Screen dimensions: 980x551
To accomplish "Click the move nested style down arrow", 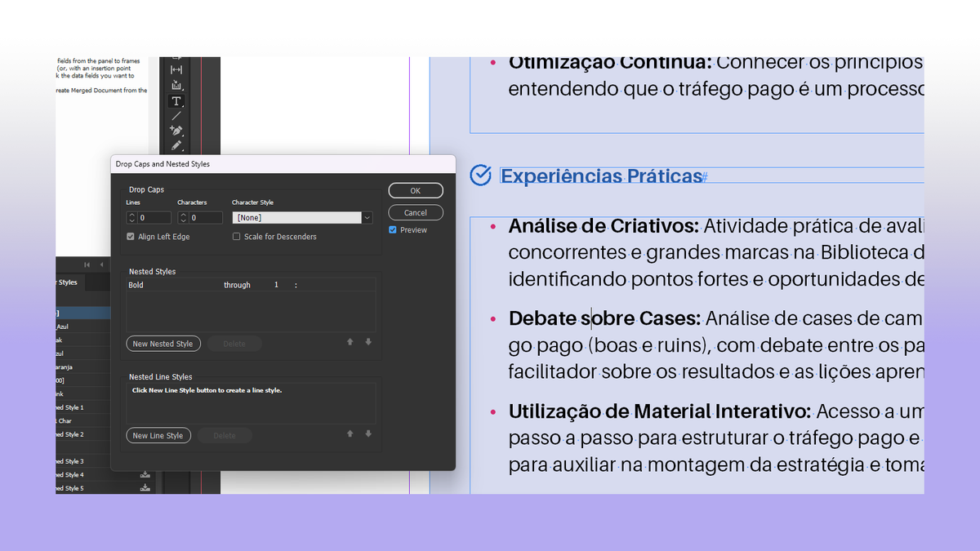I will pyautogui.click(x=367, y=343).
